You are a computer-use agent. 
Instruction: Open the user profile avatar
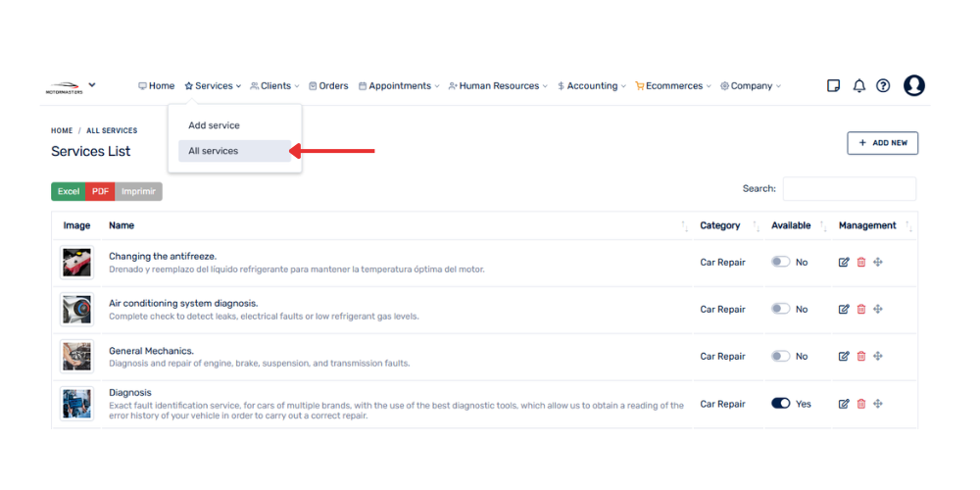tap(913, 86)
